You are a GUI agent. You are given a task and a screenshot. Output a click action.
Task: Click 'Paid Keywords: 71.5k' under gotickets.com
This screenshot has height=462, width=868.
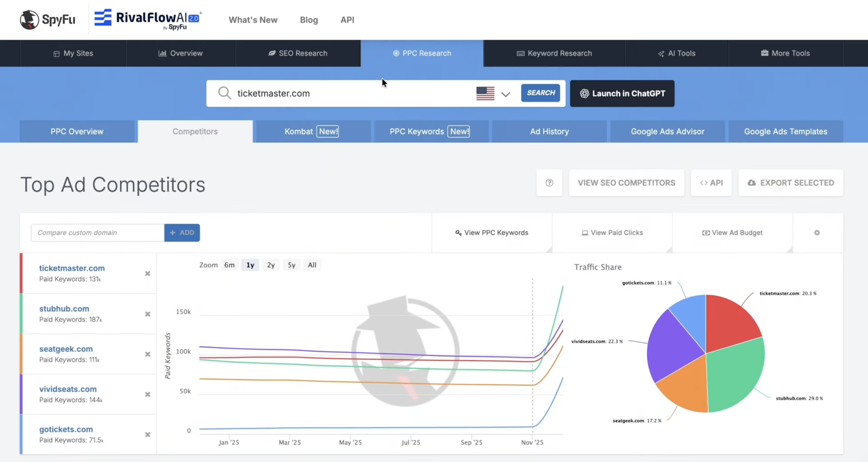(x=71, y=440)
